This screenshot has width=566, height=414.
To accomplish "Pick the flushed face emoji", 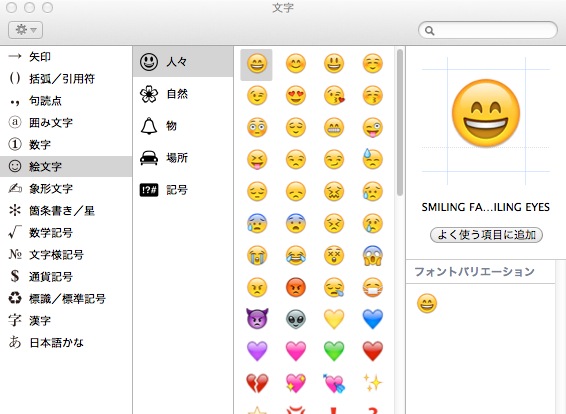I will point(257,127).
